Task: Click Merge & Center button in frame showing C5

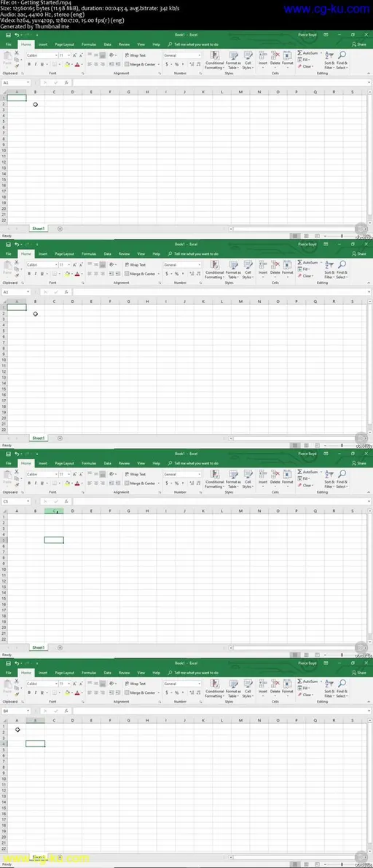Action: click(x=139, y=484)
